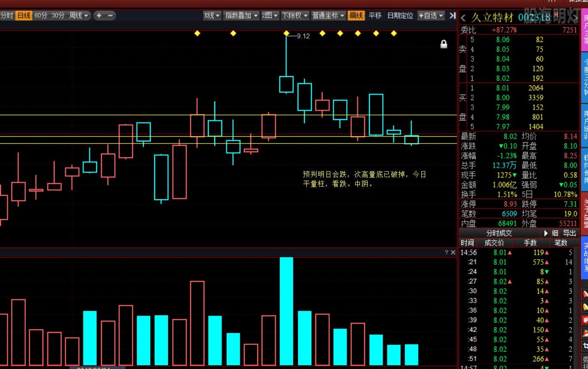Click the 跌停 value 7.31
Image resolution: width=588 pixels, height=369 pixels.
click(x=570, y=204)
